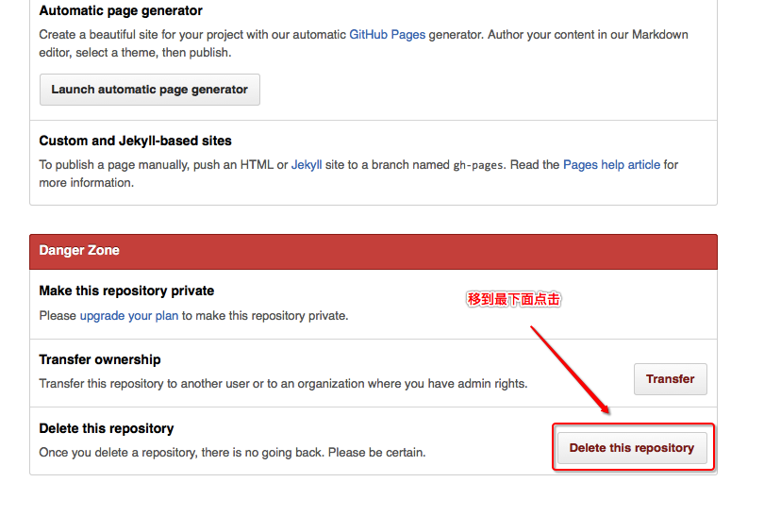
Task: Click the 'Once you delete a repository' warning text
Action: (232, 453)
